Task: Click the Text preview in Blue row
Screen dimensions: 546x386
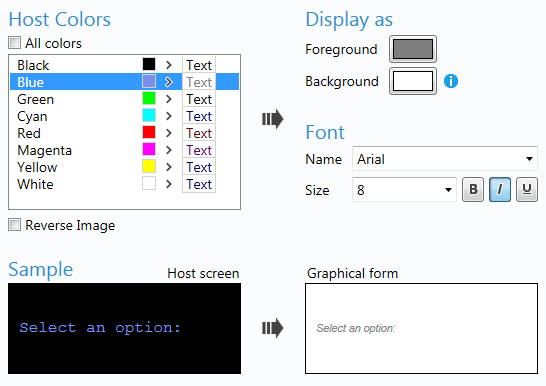Action: click(199, 82)
